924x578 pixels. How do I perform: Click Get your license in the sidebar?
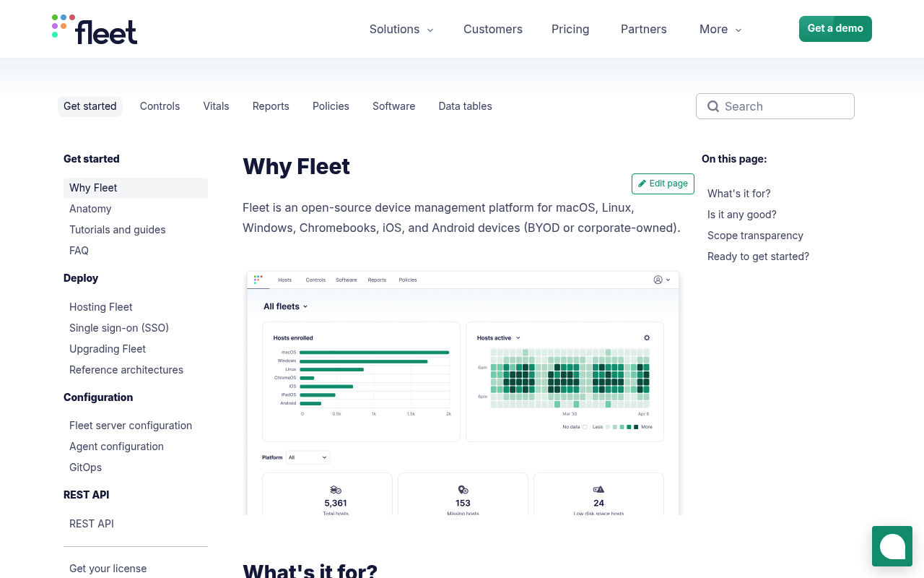coord(108,569)
